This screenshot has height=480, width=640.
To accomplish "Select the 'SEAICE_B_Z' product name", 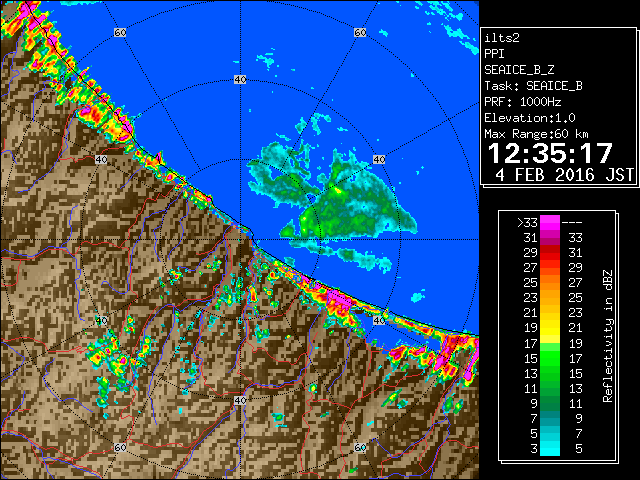I will coord(519,70).
